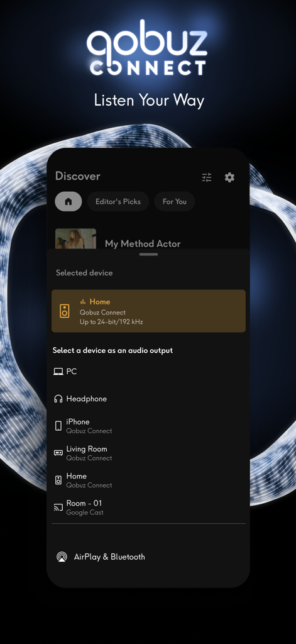Screen dimensions: 296x644
Task: Tap the Discover heading
Action: click(x=77, y=176)
